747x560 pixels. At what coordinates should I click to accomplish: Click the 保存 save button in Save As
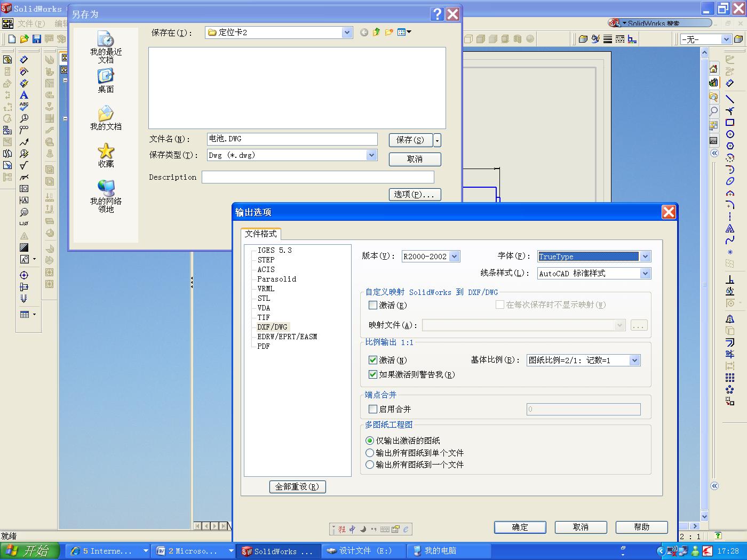pyautogui.click(x=410, y=140)
